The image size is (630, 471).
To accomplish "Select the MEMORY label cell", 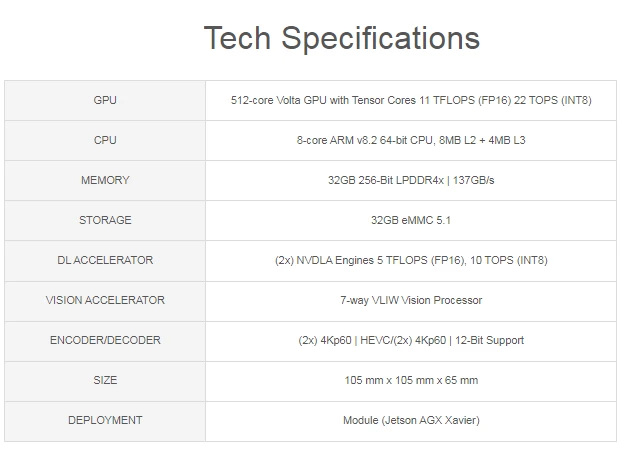I will 105,180.
